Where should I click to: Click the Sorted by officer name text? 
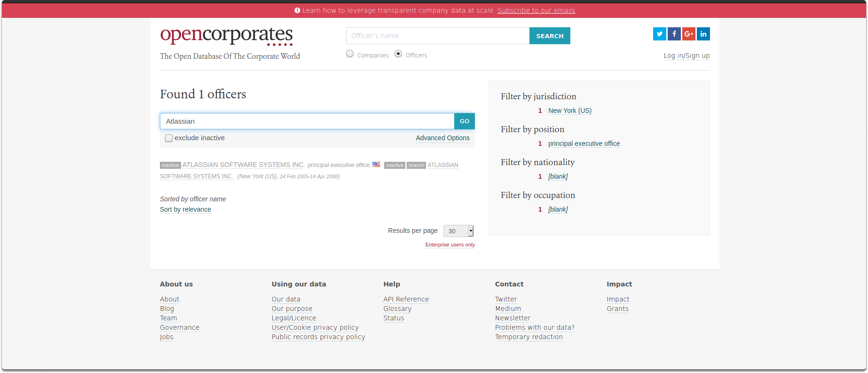coord(193,199)
